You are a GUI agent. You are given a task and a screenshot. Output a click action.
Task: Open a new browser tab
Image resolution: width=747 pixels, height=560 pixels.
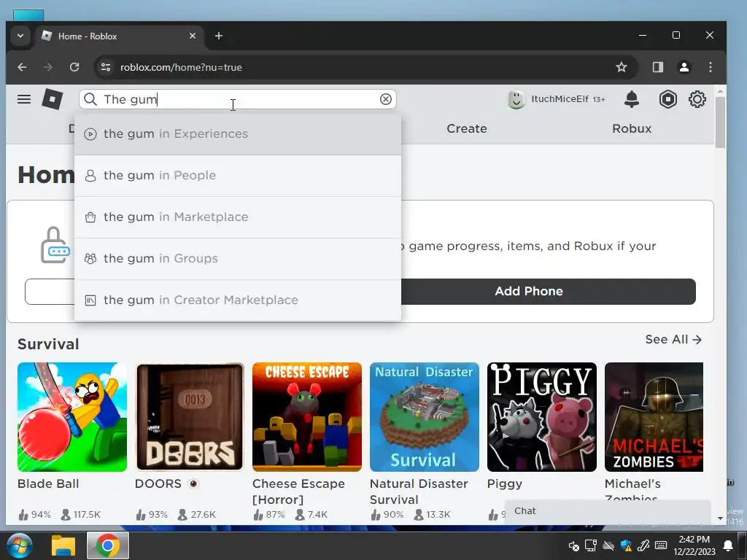(x=219, y=36)
